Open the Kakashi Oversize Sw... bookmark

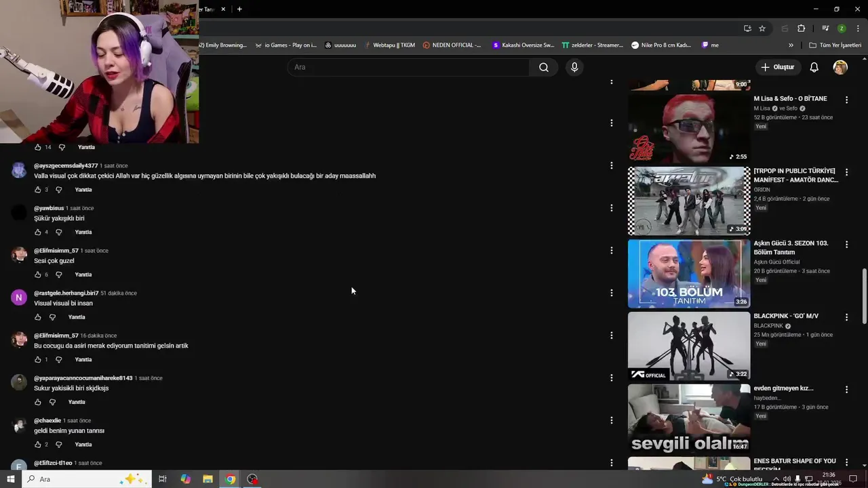click(523, 45)
